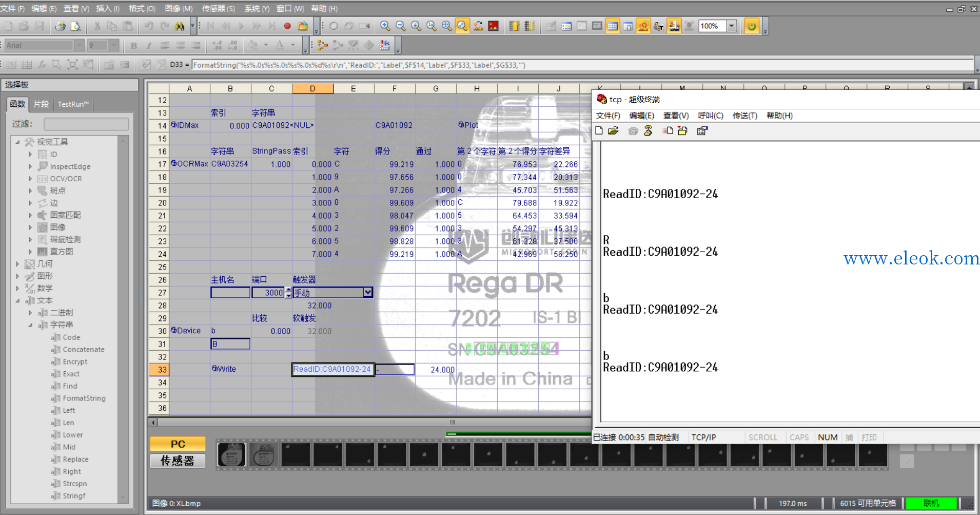This screenshot has height=515, width=980.
Task: Open the 传感器 (S) menu
Action: 218,9
